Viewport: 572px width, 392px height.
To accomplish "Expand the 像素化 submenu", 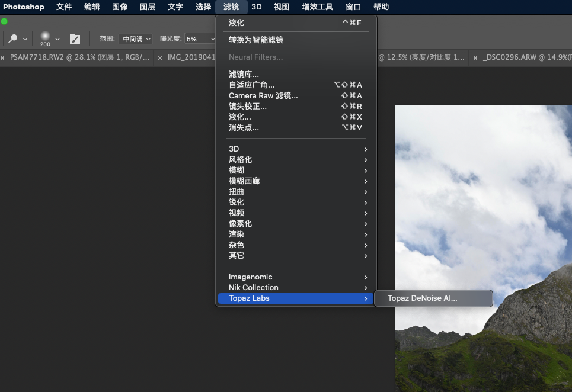I will (x=296, y=223).
